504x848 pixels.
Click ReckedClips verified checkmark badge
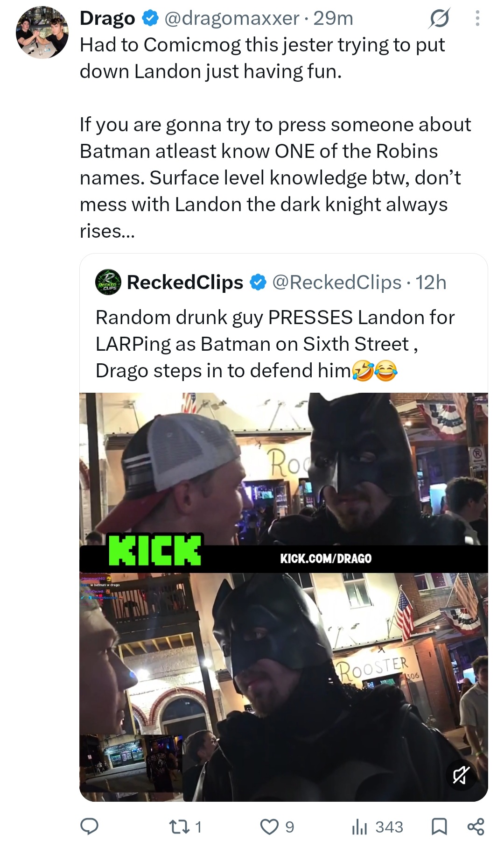tap(258, 282)
